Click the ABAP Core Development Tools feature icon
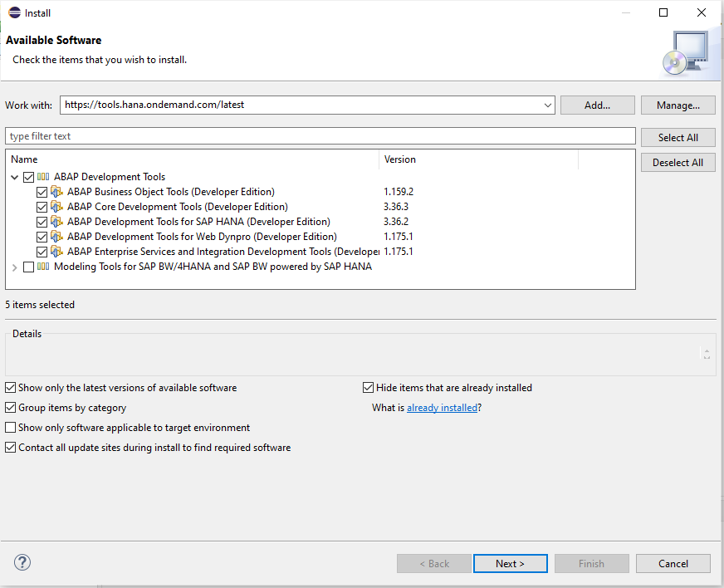Image resolution: width=724 pixels, height=588 pixels. [56, 207]
